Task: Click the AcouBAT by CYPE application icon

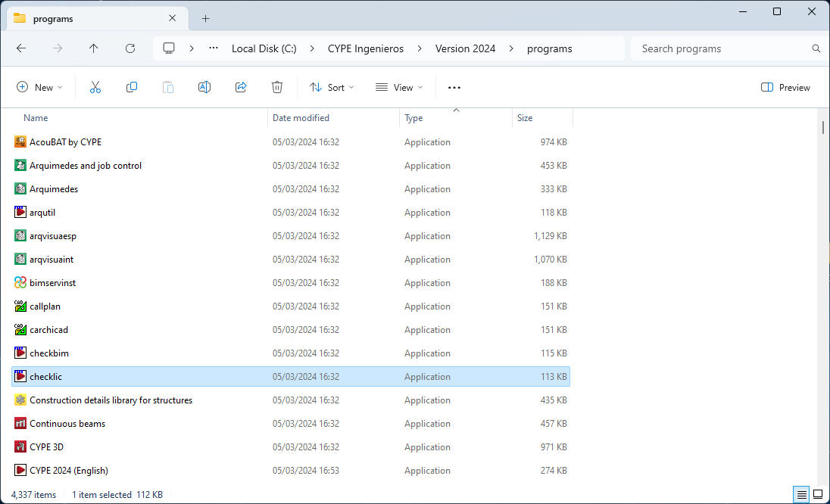Action: pyautogui.click(x=20, y=142)
